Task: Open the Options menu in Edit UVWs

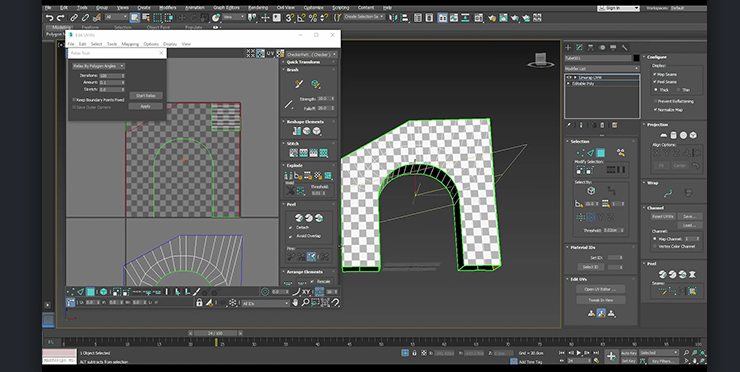Action: [151, 44]
